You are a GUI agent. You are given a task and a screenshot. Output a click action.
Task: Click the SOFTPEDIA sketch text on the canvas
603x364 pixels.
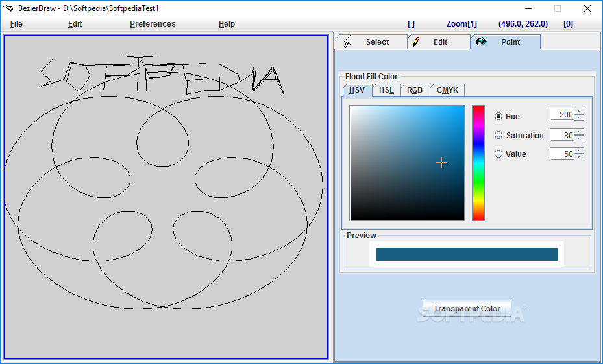coord(163,75)
